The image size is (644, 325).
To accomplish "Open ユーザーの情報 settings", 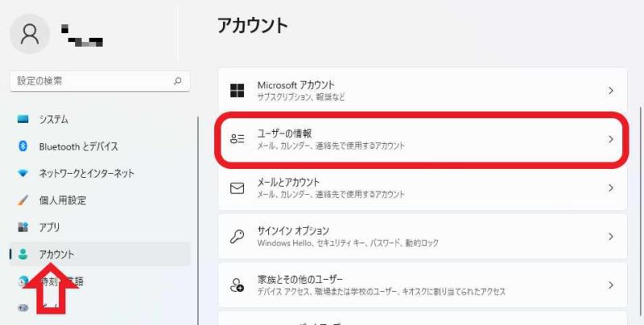I will [x=423, y=139].
